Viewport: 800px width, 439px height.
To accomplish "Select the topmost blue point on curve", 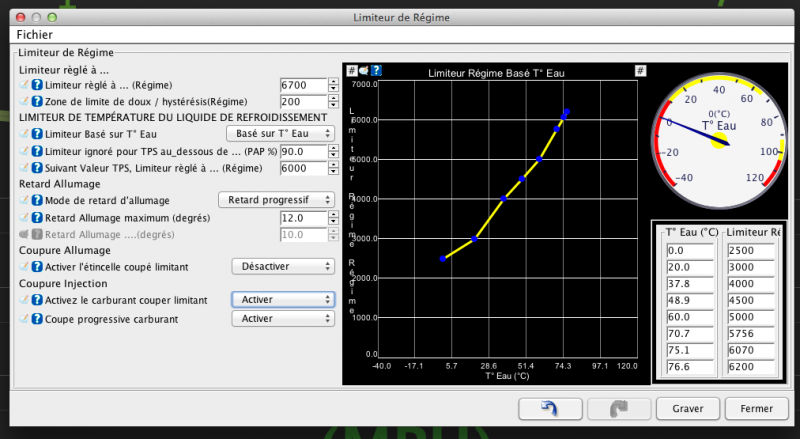I will [x=567, y=112].
